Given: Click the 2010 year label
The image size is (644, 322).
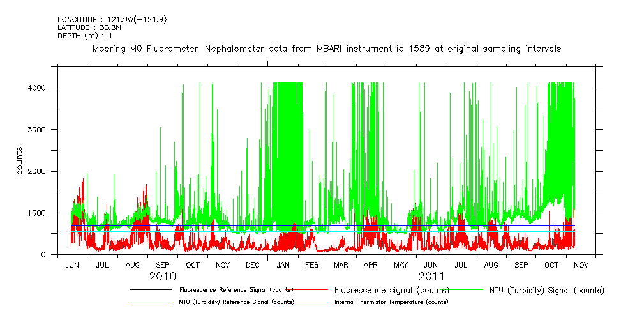Looking at the screenshot, I should (163, 277).
